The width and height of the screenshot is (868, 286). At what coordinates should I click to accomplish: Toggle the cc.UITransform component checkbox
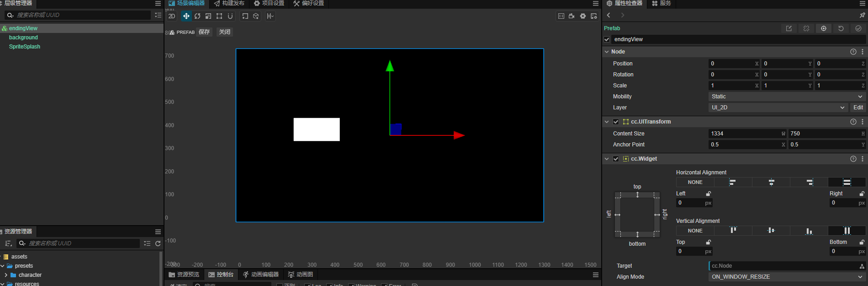click(x=616, y=122)
